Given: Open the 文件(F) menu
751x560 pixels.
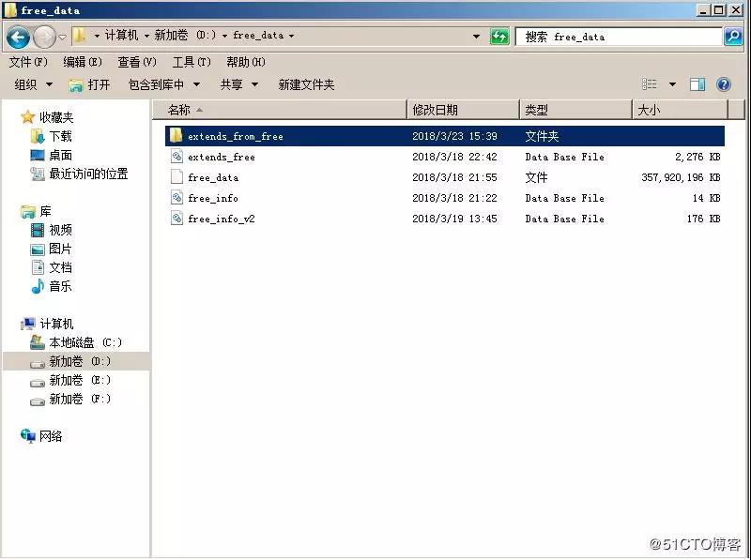Looking at the screenshot, I should point(28,62).
